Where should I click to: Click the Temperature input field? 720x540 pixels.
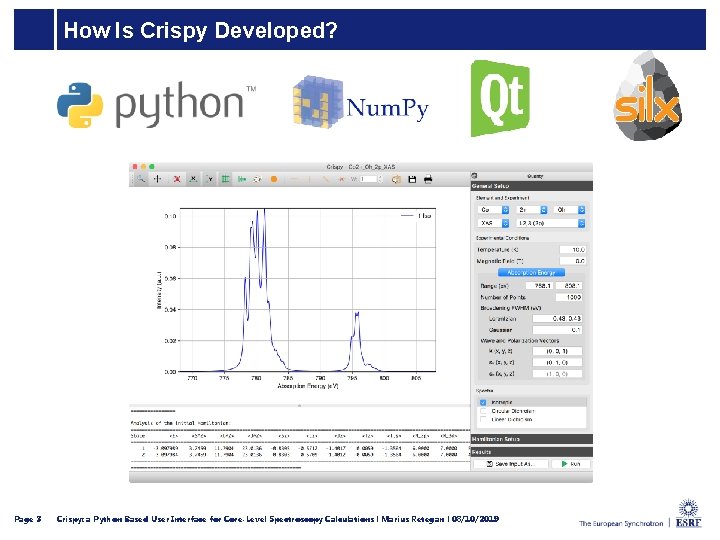tap(573, 249)
